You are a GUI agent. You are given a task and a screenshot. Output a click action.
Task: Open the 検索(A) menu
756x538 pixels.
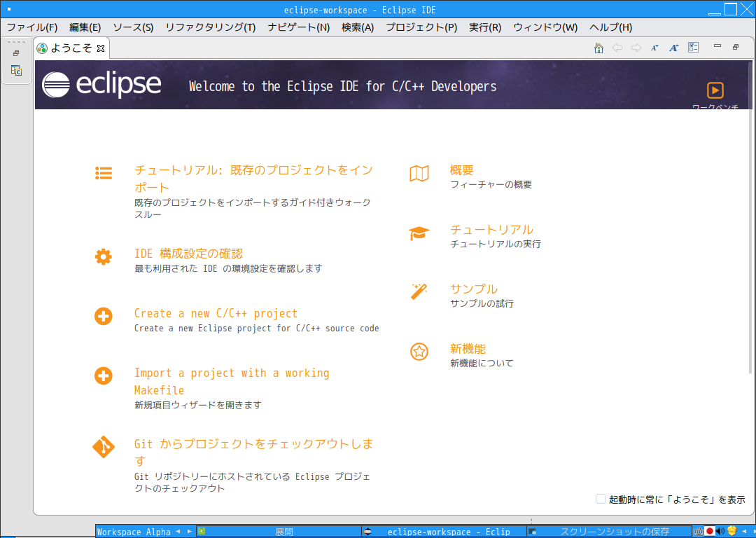click(x=358, y=27)
